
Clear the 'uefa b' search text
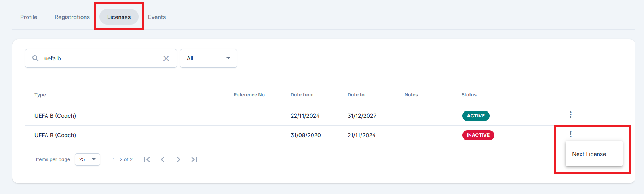point(166,58)
